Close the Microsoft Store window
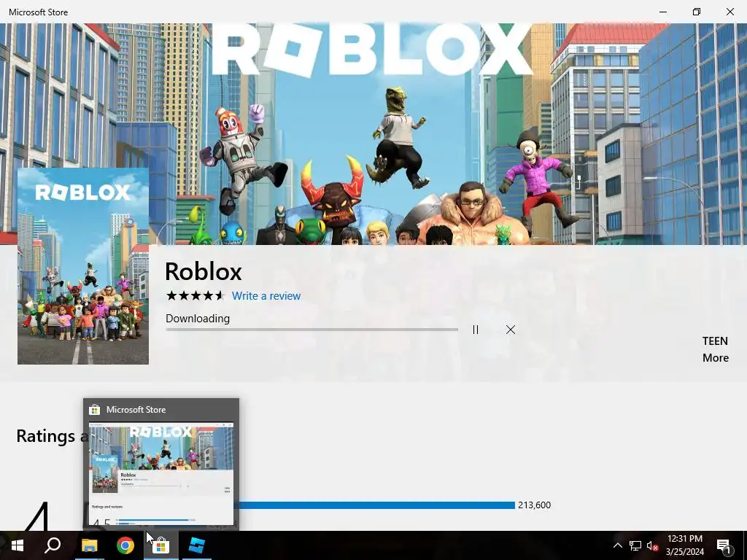The height and width of the screenshot is (560, 747). (729, 12)
